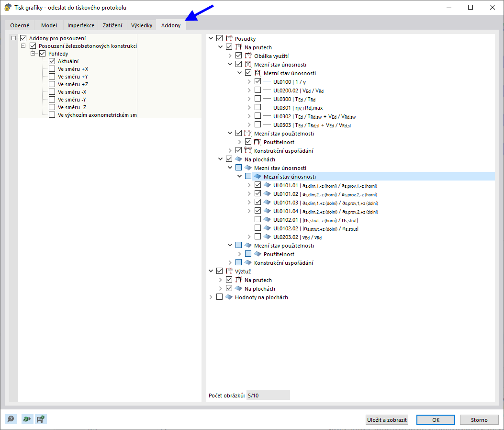This screenshot has height=430, width=504.
Task: Click the Použitelnost surface icon under Na plochách
Action: click(258, 254)
